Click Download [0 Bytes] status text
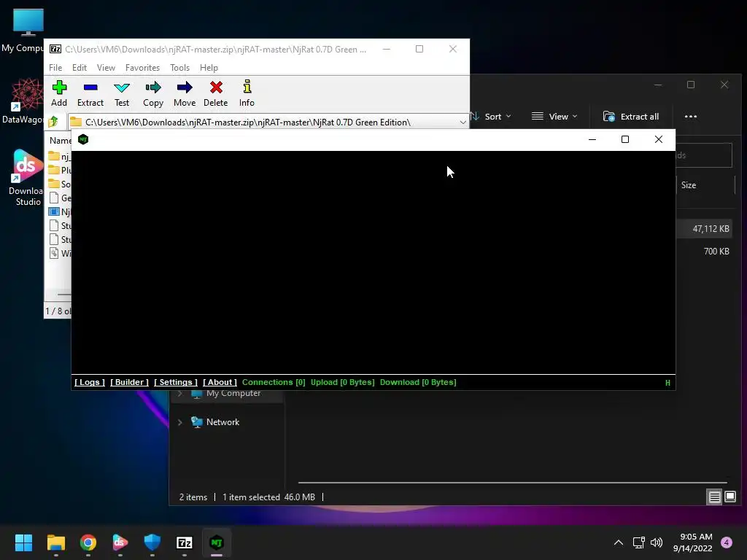747x560 pixels. coord(418,382)
